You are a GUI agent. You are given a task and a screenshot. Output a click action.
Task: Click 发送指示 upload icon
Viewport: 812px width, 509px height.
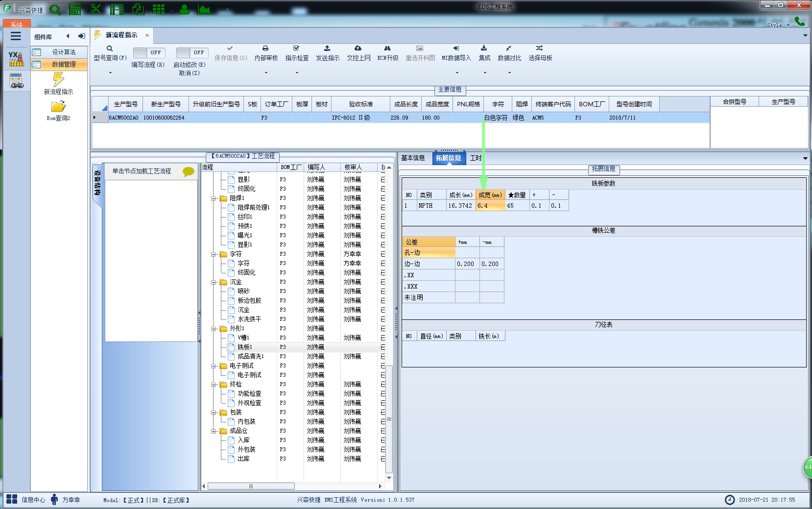(x=327, y=48)
